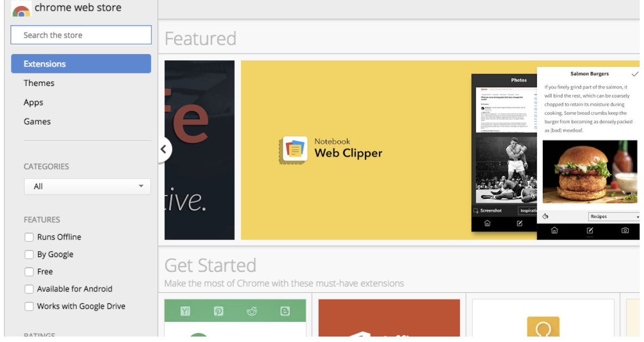Click the Salmon Burgers note title
This screenshot has height=342, width=644.
coord(590,74)
